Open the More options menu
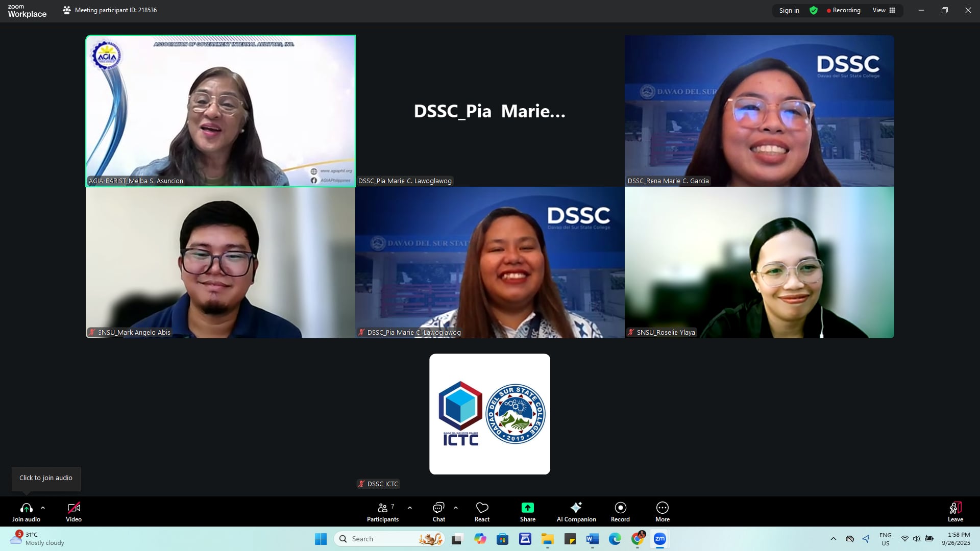Image resolution: width=980 pixels, height=551 pixels. point(662,508)
